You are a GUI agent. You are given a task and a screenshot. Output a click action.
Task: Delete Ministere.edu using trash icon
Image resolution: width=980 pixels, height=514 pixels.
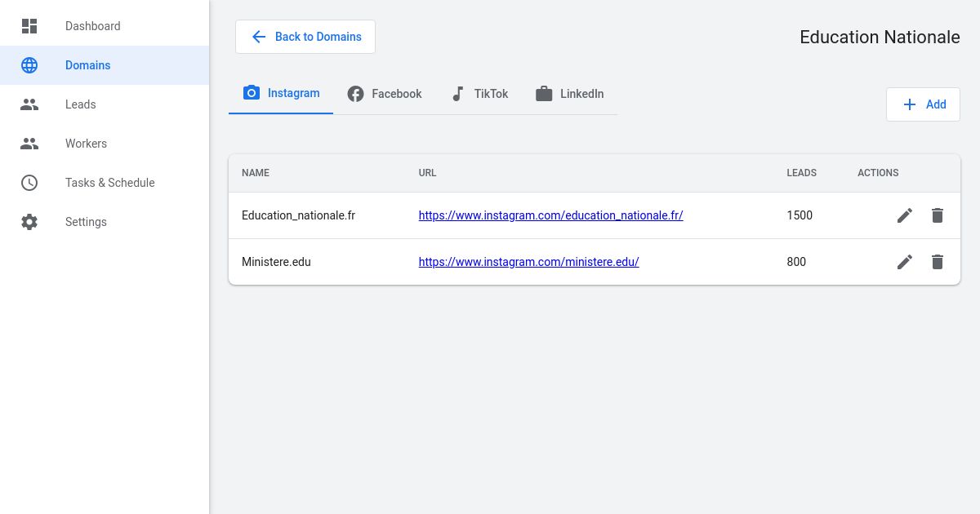pyautogui.click(x=937, y=262)
